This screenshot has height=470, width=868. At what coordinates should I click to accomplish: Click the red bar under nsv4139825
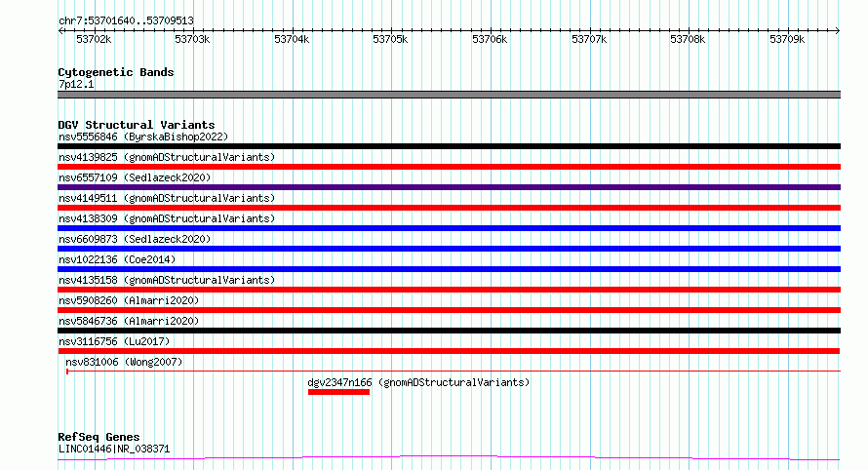(449, 167)
